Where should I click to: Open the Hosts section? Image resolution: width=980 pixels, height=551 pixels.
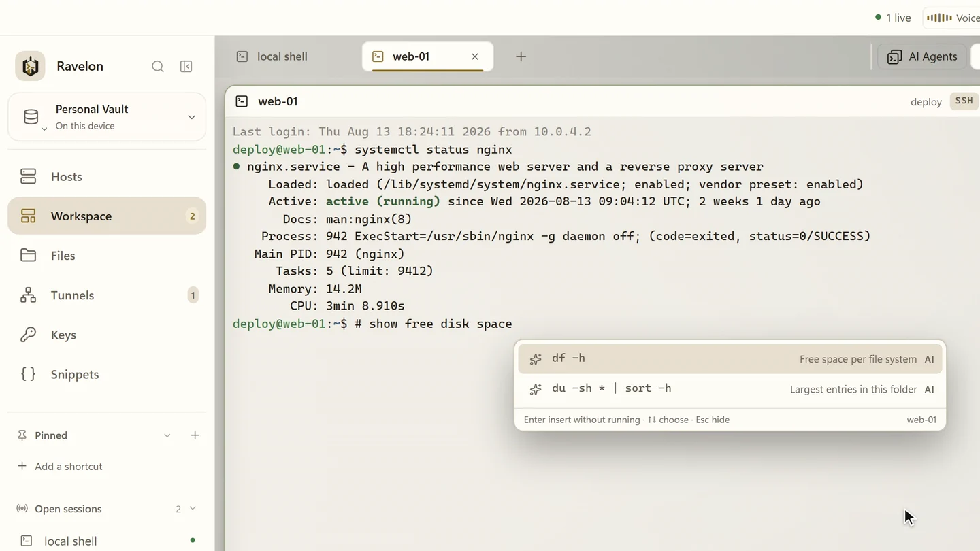107,176
